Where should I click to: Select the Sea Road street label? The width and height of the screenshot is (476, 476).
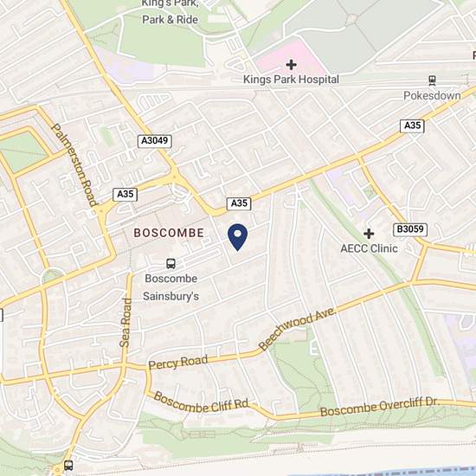(125, 323)
